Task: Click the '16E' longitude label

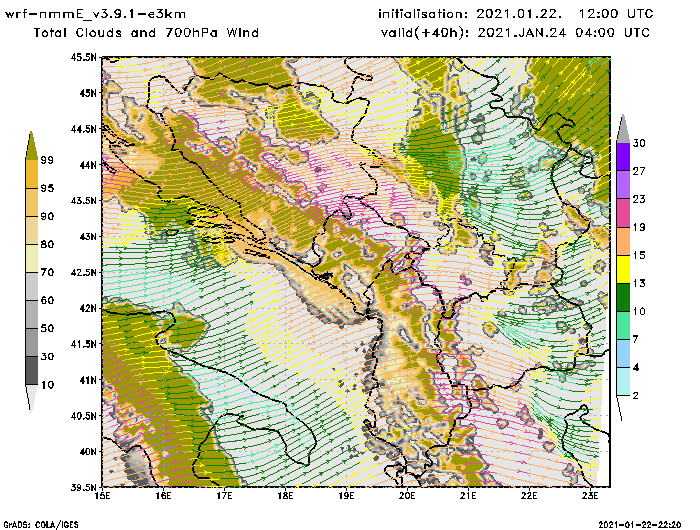Action: (163, 496)
